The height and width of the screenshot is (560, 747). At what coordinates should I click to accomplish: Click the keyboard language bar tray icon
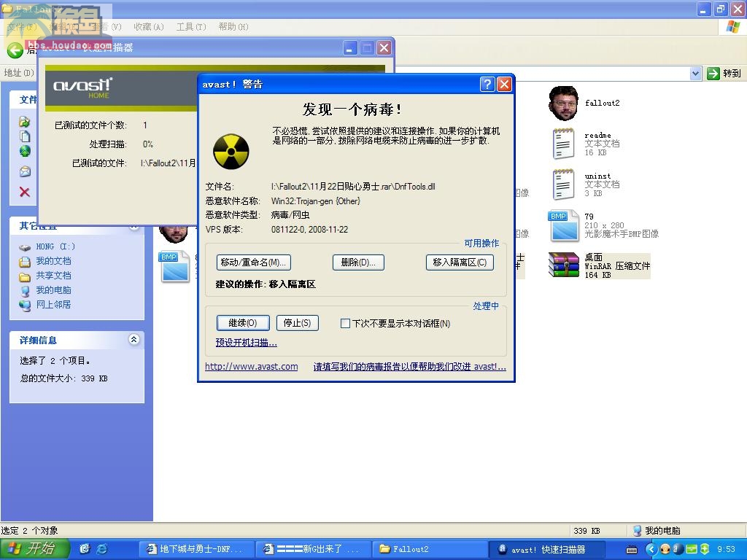click(x=632, y=550)
